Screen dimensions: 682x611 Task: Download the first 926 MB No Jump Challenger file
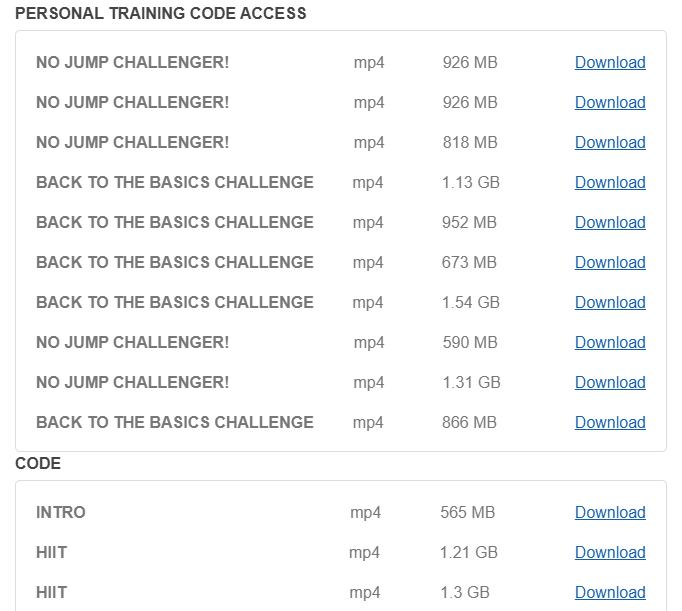point(609,62)
